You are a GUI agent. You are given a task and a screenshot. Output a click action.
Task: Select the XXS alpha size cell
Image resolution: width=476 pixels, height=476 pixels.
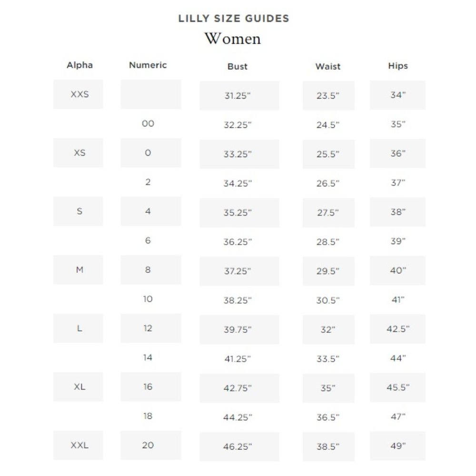79,94
